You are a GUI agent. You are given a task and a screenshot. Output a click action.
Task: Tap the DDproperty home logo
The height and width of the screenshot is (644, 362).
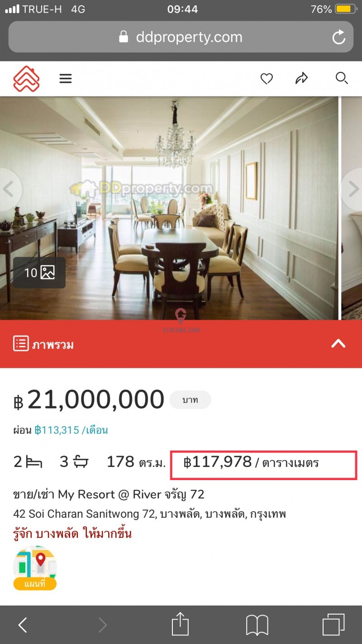click(x=26, y=79)
